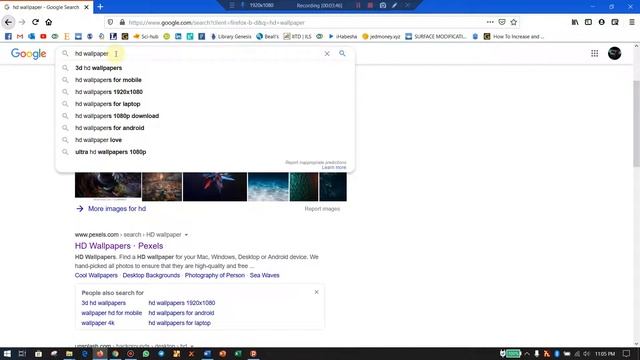Click the tracking protection shield icon

(x=110, y=22)
